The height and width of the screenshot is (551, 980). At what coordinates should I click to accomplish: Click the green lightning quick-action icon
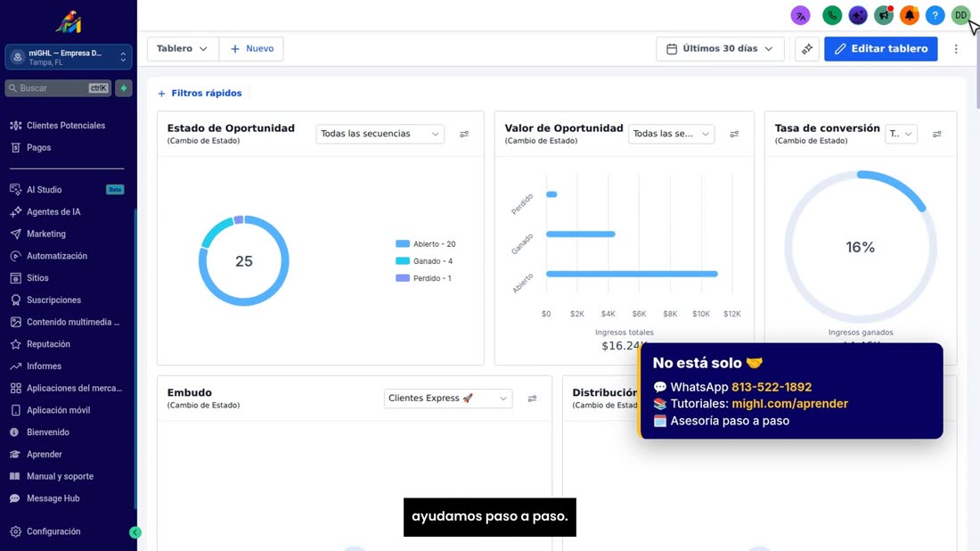[x=124, y=88]
